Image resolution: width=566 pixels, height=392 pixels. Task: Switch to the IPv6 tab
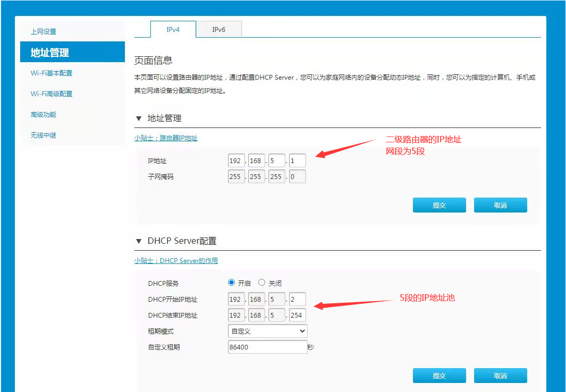coord(218,30)
